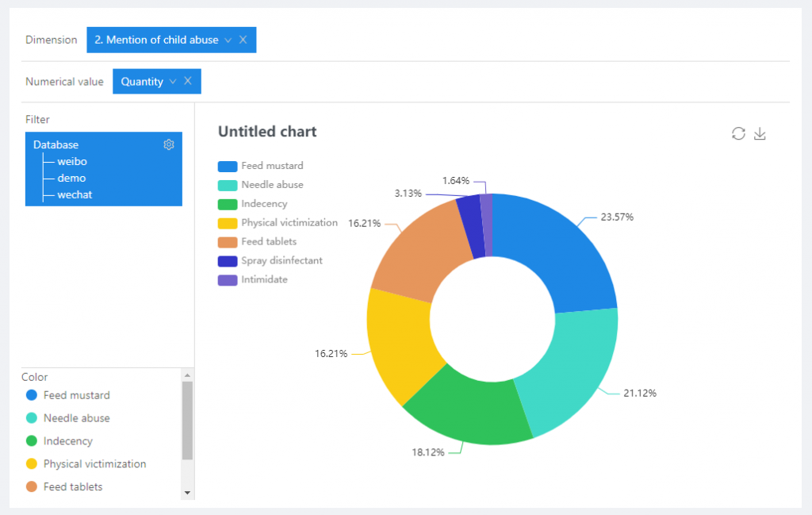This screenshot has height=515, width=812.
Task: Remove the Quantity numerical value tag
Action: (x=188, y=81)
